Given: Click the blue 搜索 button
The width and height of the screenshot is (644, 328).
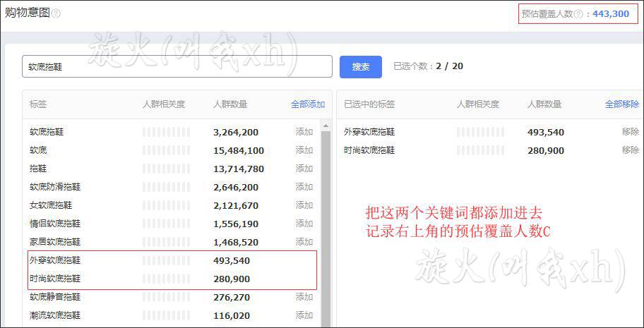Looking at the screenshot, I should [360, 67].
